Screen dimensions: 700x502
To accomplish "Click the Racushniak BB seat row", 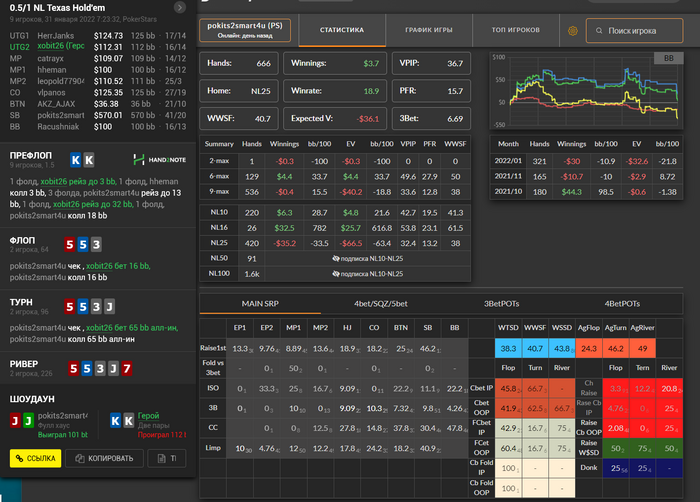I will [98, 126].
